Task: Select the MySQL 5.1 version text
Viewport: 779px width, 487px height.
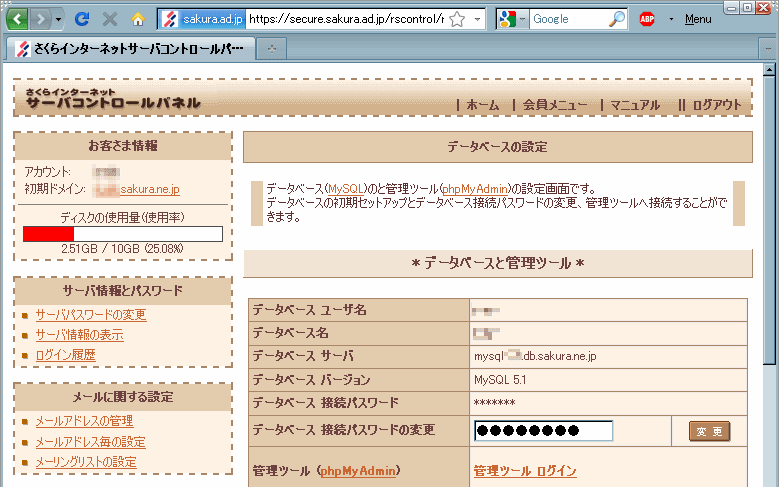Action: [500, 380]
